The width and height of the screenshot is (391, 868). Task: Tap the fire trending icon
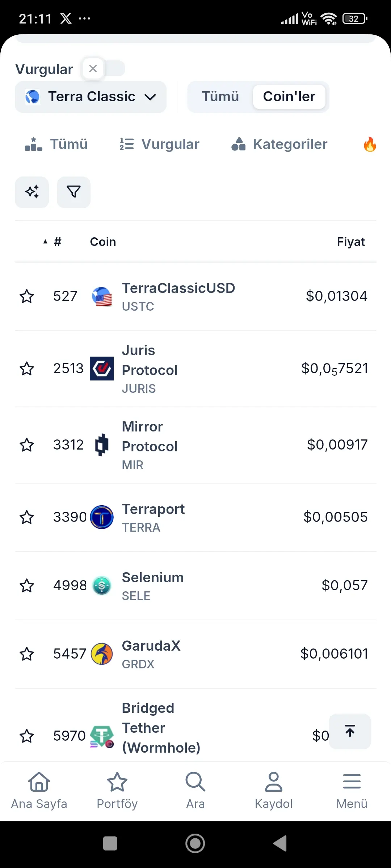(x=370, y=144)
